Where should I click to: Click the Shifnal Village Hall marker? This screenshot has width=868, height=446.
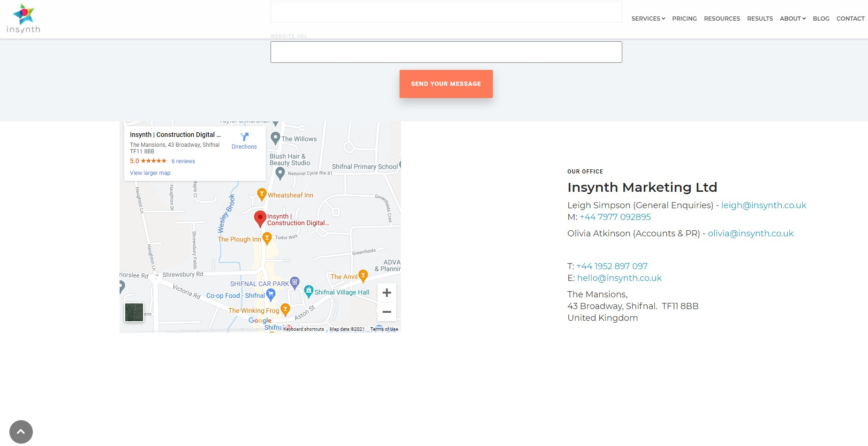[x=309, y=291]
